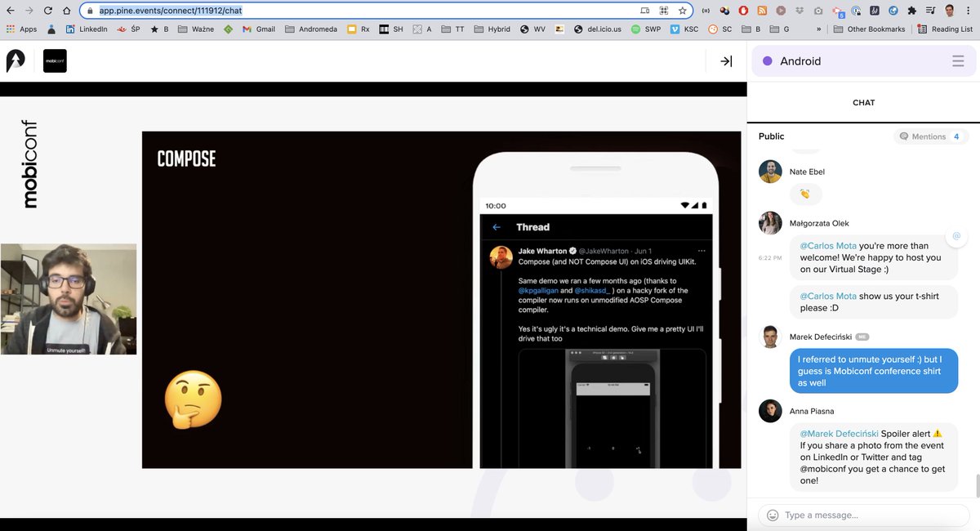The height and width of the screenshot is (531, 980).
Task: Open the Android channel hamburger menu
Action: (958, 61)
